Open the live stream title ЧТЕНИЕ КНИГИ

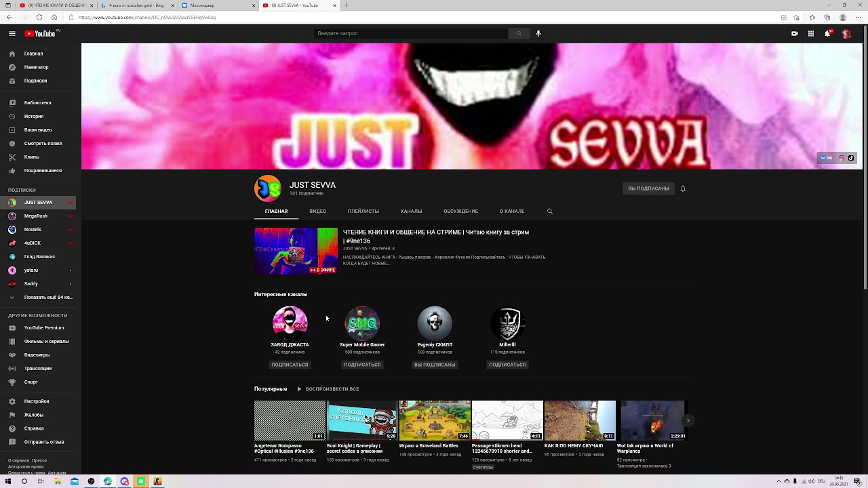coord(435,236)
